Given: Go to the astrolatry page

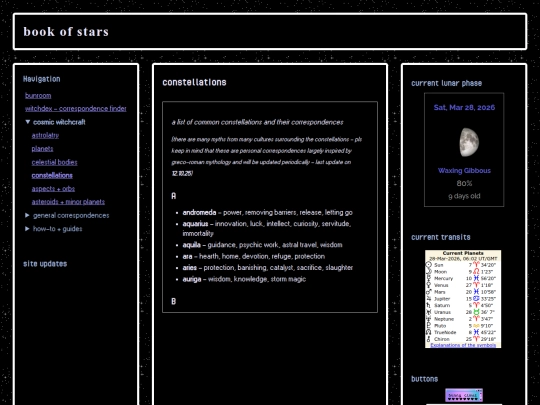Looking at the screenshot, I should click(x=45, y=135).
